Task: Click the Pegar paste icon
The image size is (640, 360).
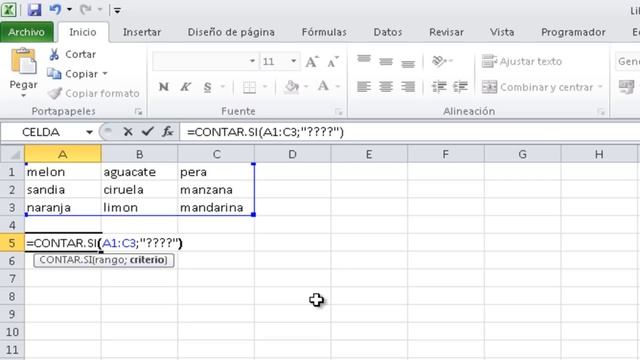Action: click(24, 61)
